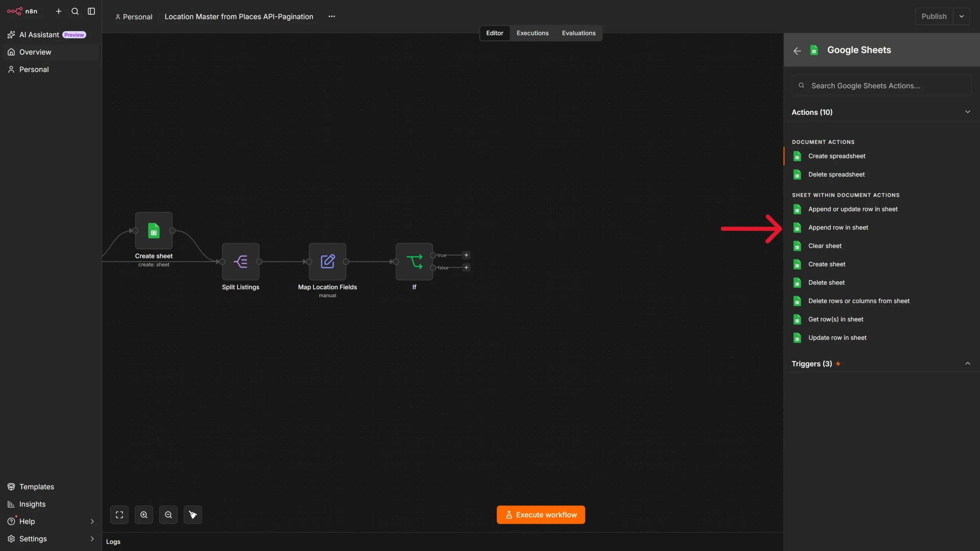Click the zoom out canvas button

coord(168,515)
